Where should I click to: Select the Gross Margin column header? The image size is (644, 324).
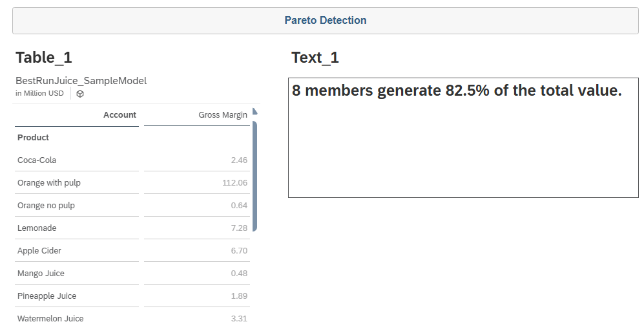[x=222, y=115]
